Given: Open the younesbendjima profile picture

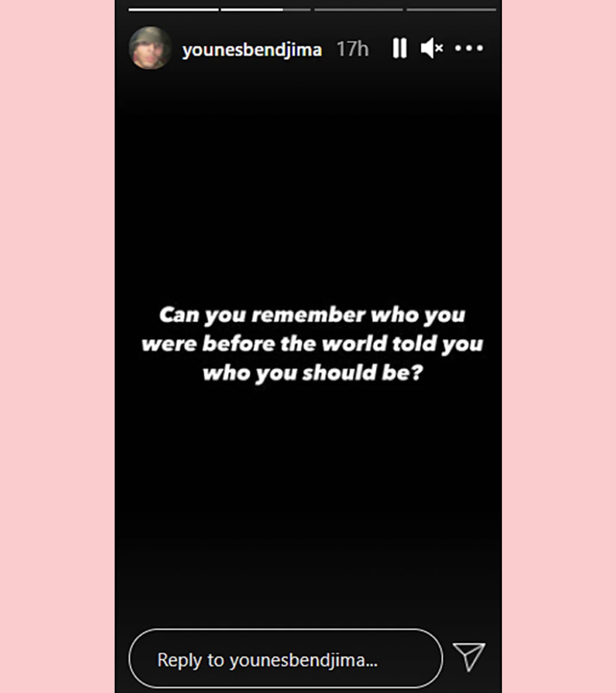Looking at the screenshot, I should (x=150, y=48).
